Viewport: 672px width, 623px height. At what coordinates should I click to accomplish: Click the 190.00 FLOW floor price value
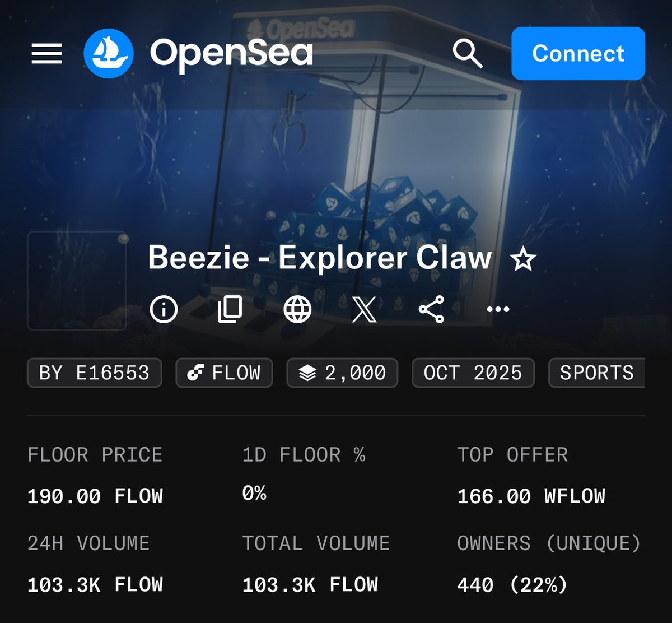click(95, 496)
